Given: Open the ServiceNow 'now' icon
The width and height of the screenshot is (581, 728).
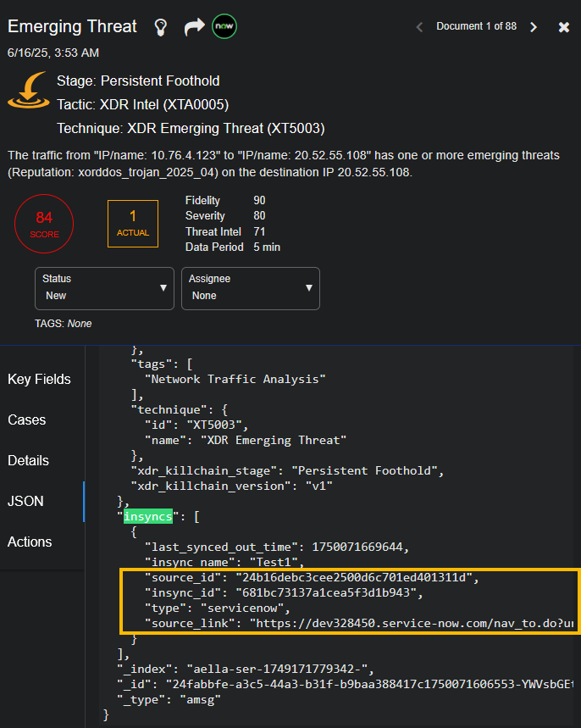Looking at the screenshot, I should 224,26.
